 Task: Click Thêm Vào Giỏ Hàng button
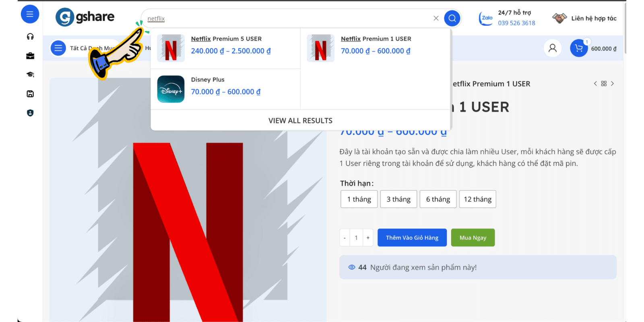(412, 237)
